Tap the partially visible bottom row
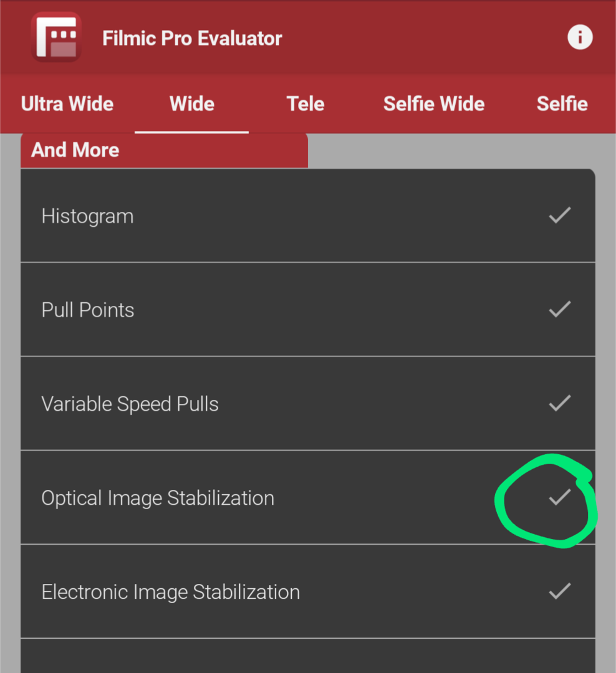 (x=307, y=656)
